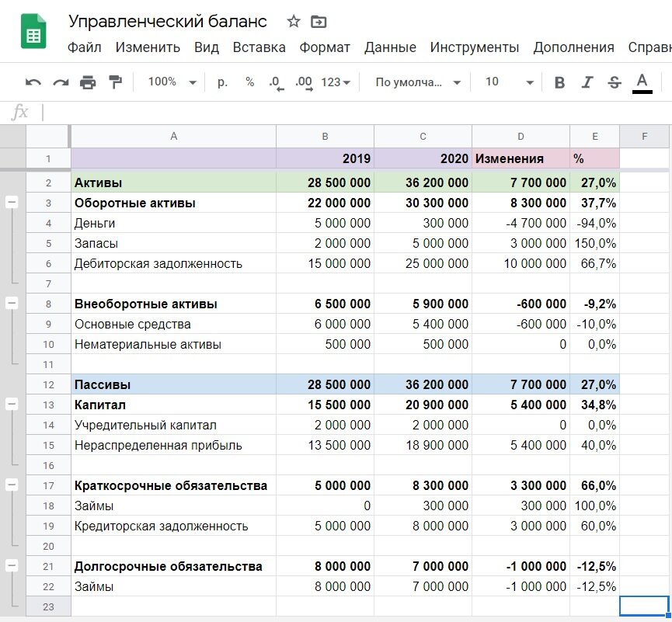Apply currency format with the р. icon
This screenshot has width=672, height=622.
click(222, 81)
